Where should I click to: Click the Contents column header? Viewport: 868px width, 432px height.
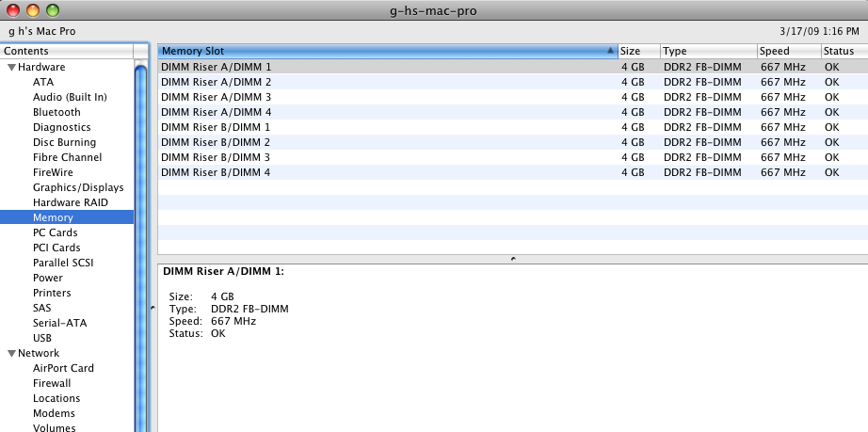[x=67, y=51]
